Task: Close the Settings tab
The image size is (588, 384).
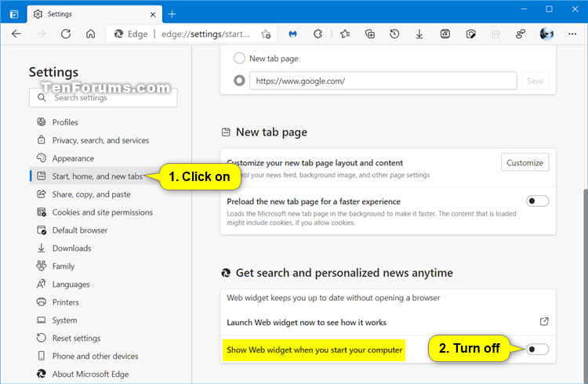Action: (x=153, y=15)
